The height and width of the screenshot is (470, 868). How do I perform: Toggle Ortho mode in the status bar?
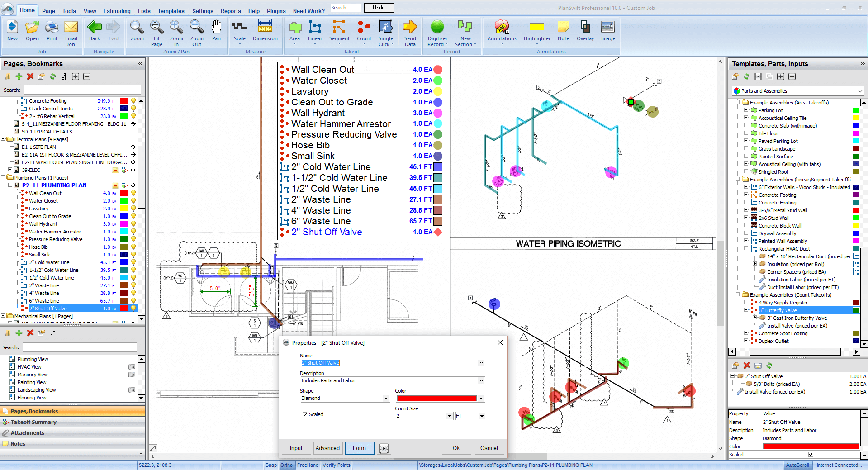coord(286,465)
